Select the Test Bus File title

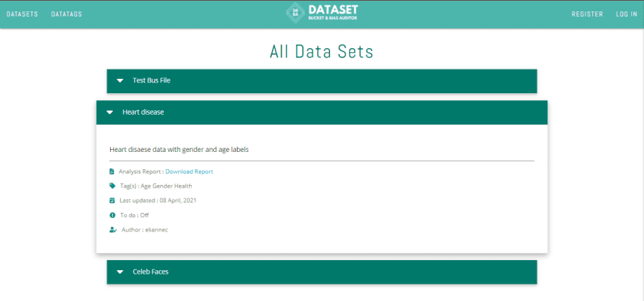click(x=152, y=80)
